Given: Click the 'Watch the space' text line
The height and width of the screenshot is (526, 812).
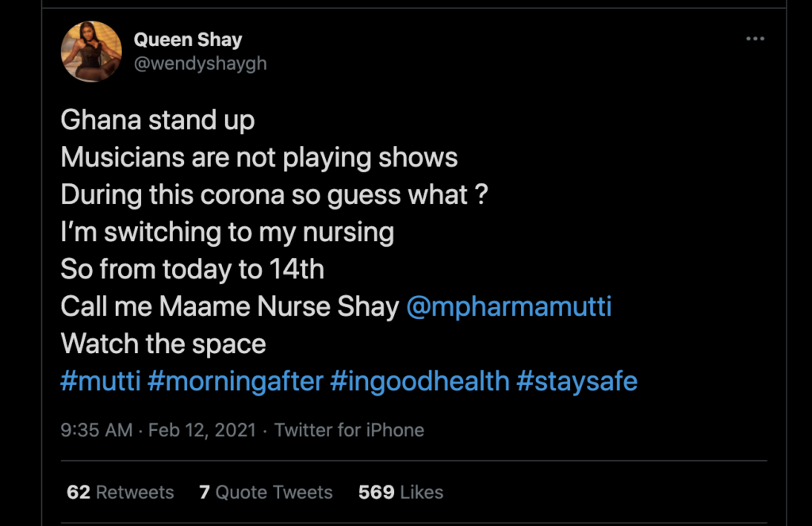Looking at the screenshot, I should (x=163, y=344).
